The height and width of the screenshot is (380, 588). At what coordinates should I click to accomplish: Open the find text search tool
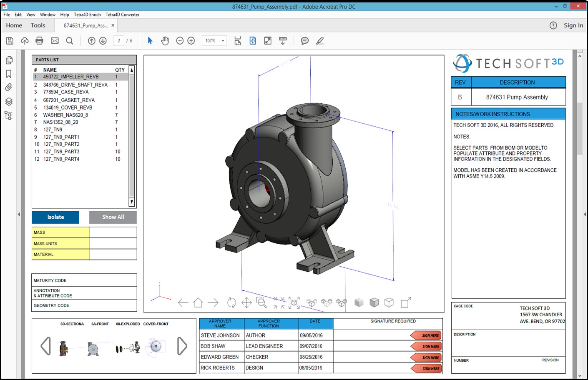pyautogui.click(x=70, y=41)
